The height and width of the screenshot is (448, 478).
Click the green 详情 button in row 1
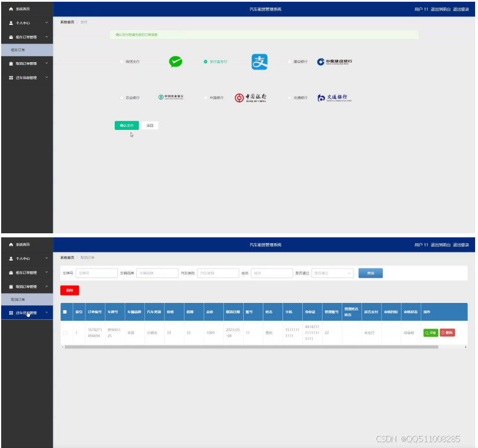pyautogui.click(x=431, y=333)
